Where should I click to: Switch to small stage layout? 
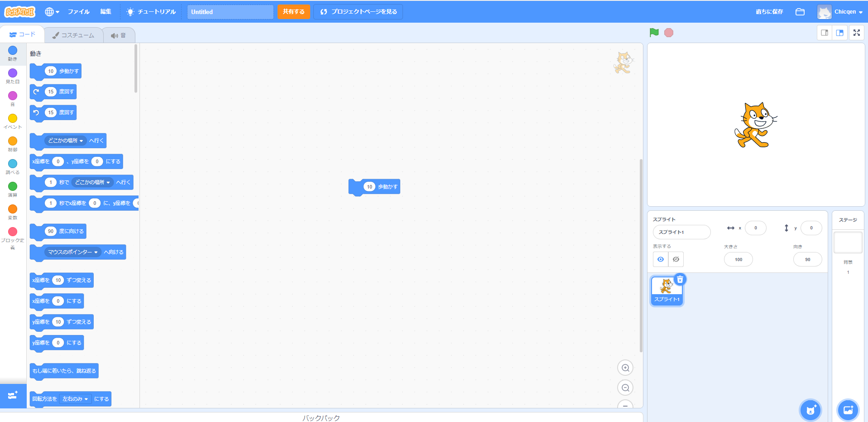tap(825, 33)
